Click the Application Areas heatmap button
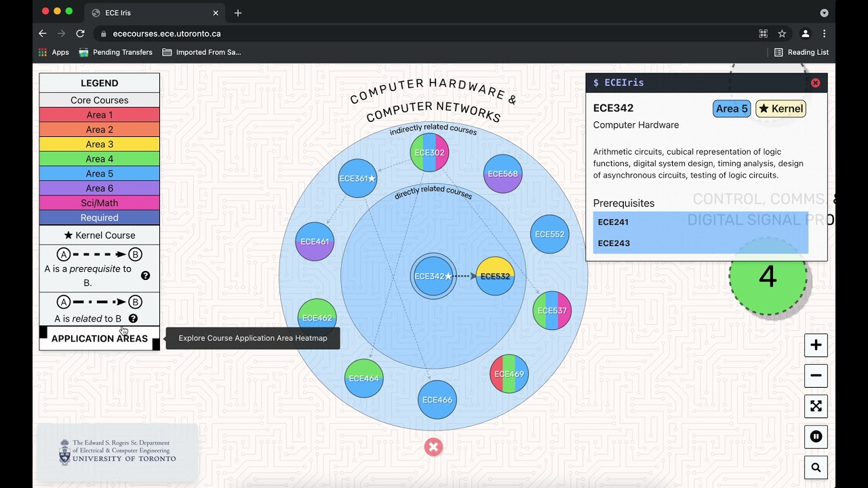Viewport: 868px width, 488px height. coord(100,338)
